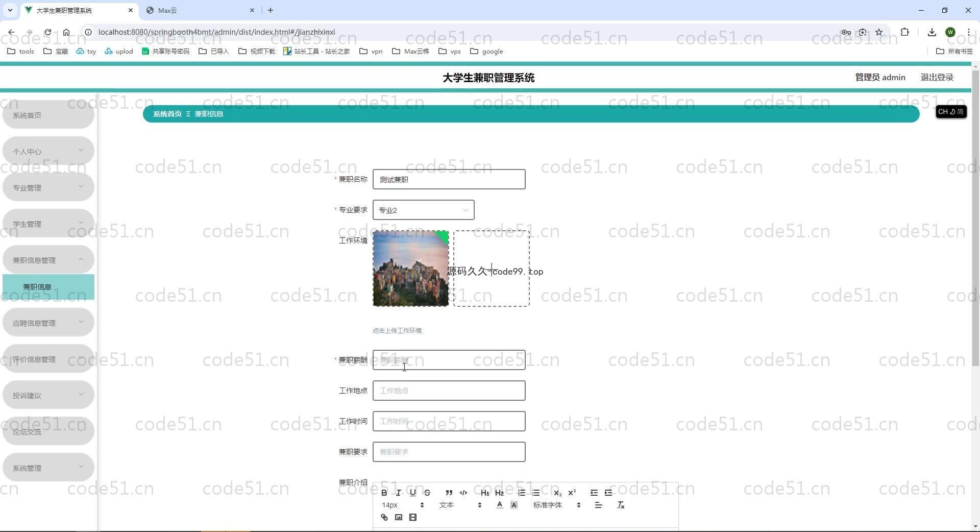980x532 pixels.
Task: Click the CH input method indicator
Action: point(951,111)
